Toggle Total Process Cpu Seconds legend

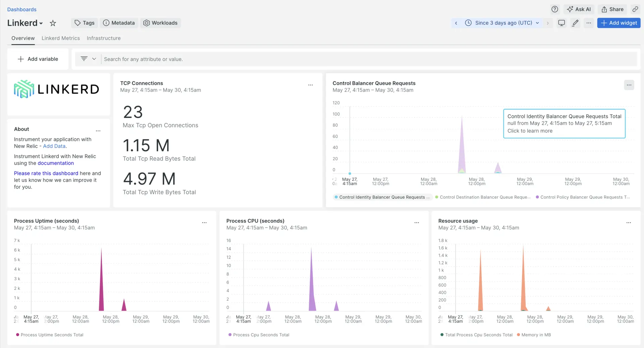point(476,335)
